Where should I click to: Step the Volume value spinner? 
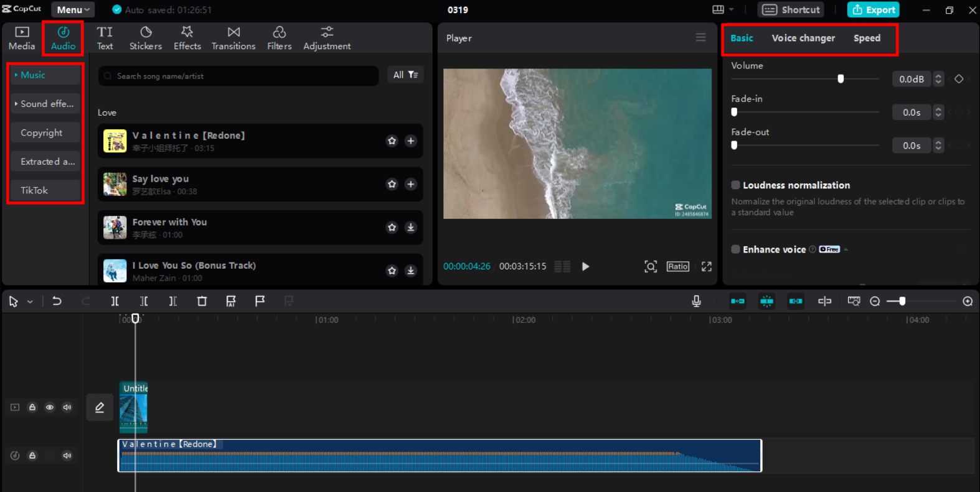click(938, 79)
